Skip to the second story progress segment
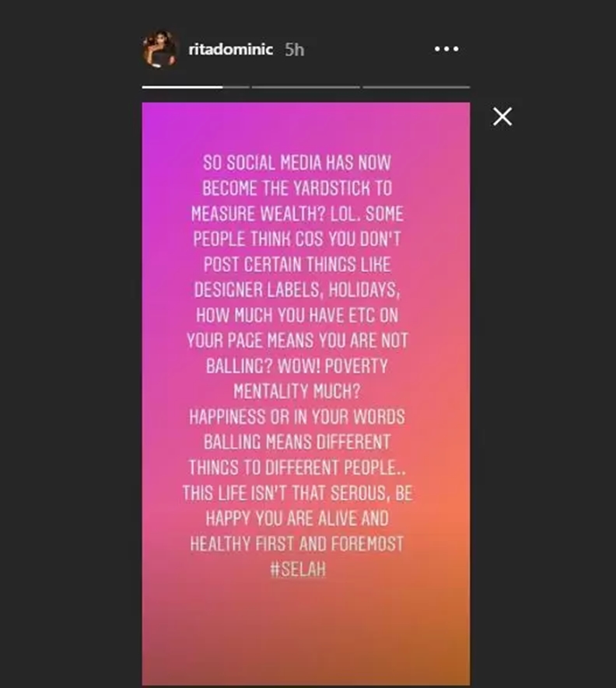 (x=306, y=87)
